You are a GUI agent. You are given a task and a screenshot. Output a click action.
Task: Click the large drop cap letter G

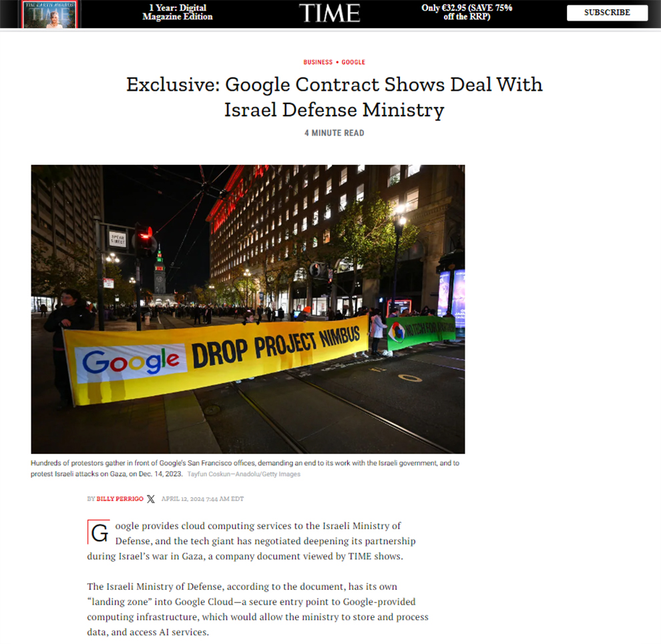click(x=99, y=533)
